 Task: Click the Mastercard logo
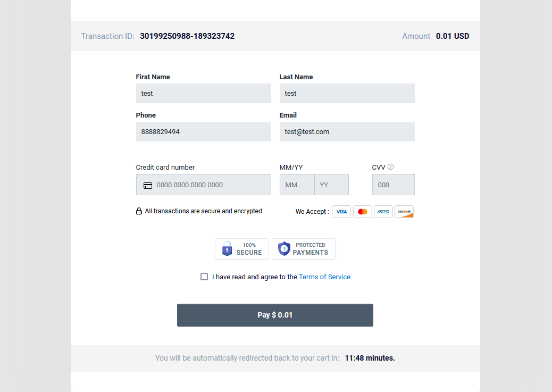tap(362, 212)
